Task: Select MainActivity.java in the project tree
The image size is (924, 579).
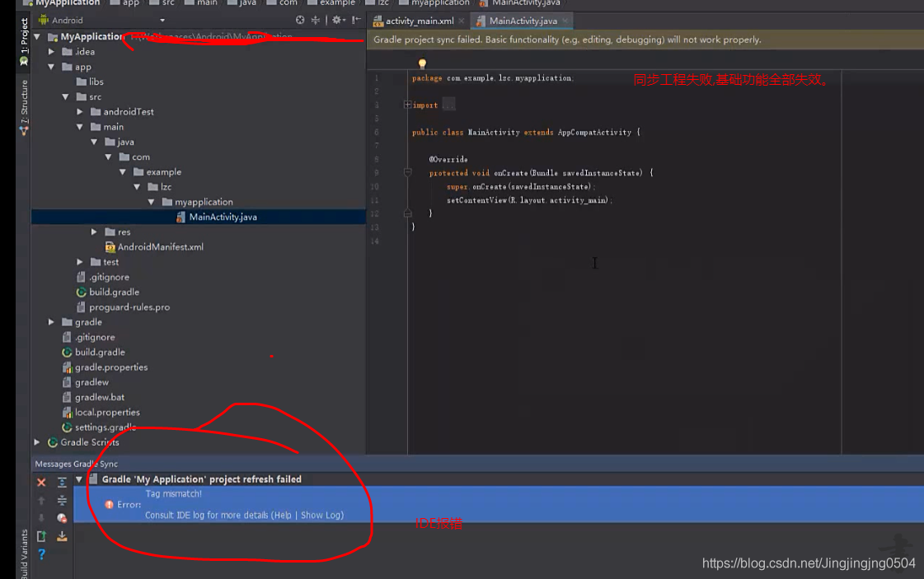Action: [223, 217]
